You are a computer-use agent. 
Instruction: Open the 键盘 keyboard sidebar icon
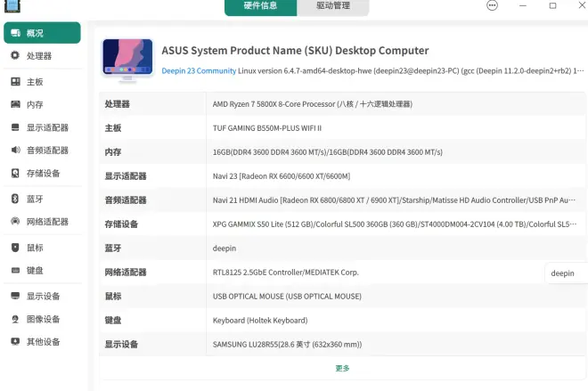coord(15,270)
